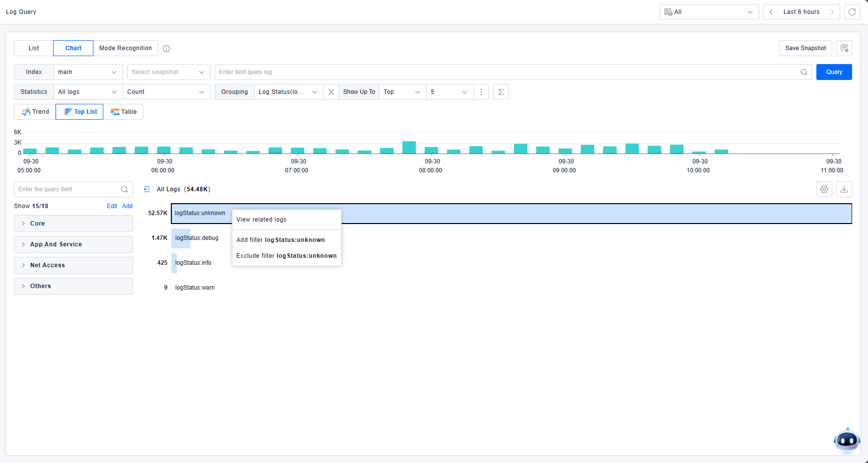Select Exclude filter logStatus:unknown menu entry
Viewport: 868px width, 463px height.
pos(287,256)
